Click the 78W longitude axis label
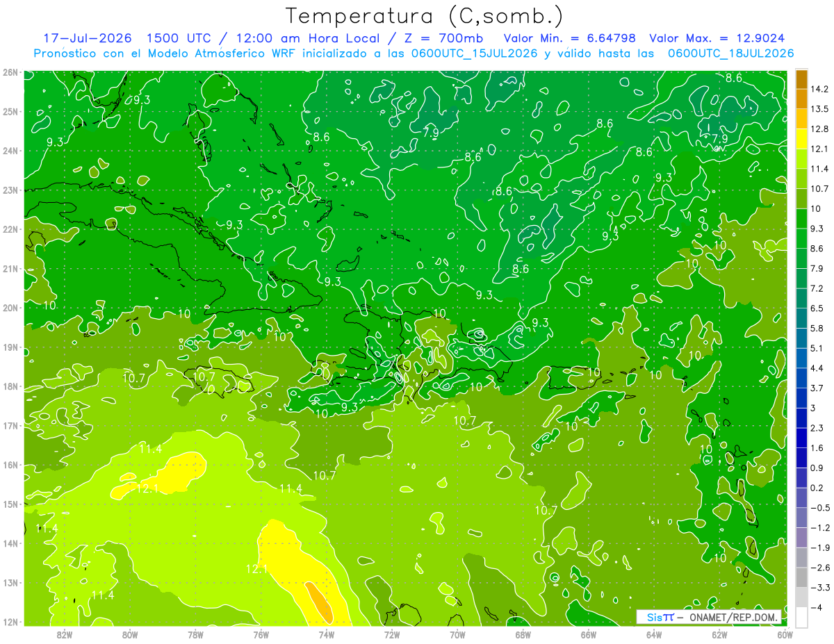This screenshot has height=644, width=834. tap(195, 634)
